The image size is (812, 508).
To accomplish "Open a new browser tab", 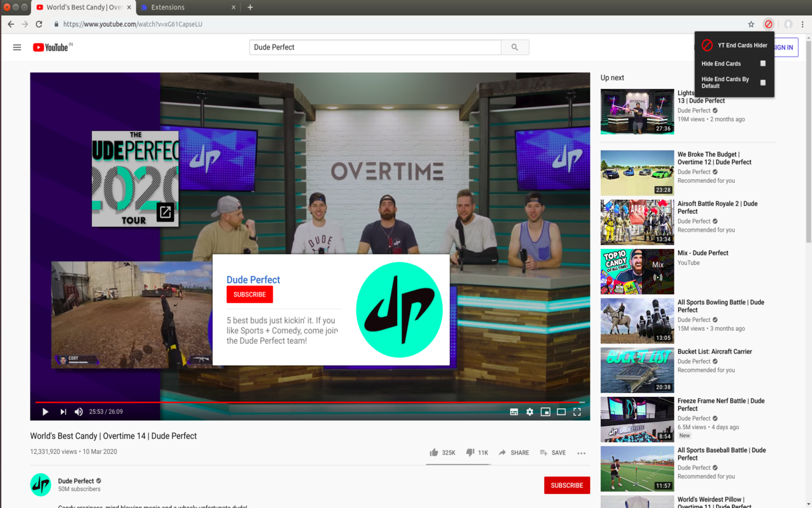I will [x=250, y=8].
